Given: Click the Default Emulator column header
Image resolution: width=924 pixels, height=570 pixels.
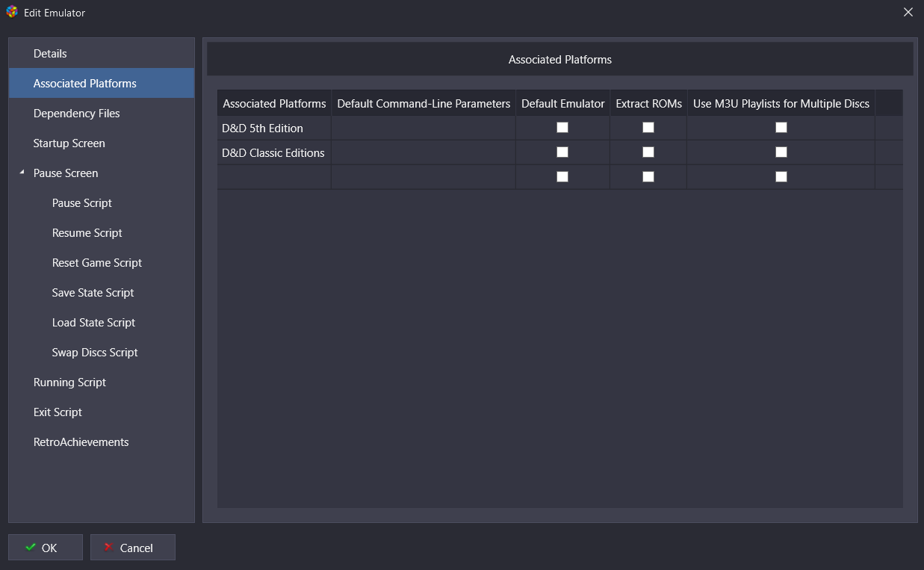Looking at the screenshot, I should [562, 103].
